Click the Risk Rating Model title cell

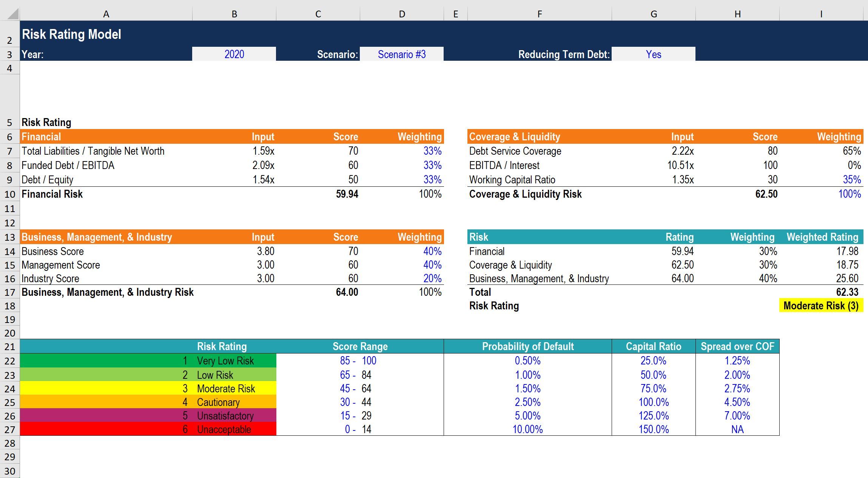[72, 34]
